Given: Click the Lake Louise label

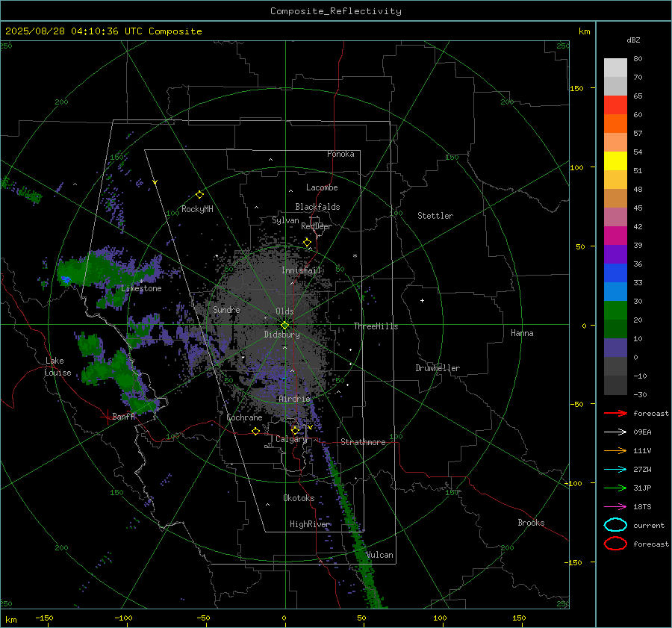Looking at the screenshot, I should 57,367.
